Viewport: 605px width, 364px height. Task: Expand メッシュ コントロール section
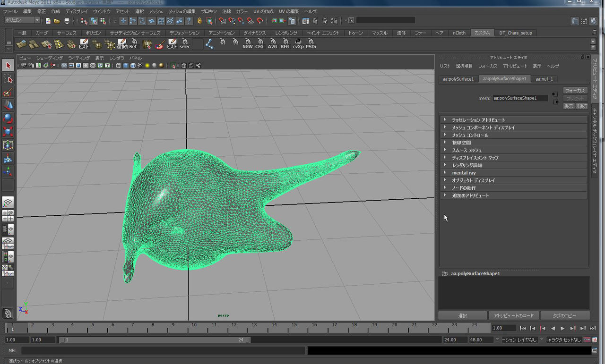coord(513,135)
